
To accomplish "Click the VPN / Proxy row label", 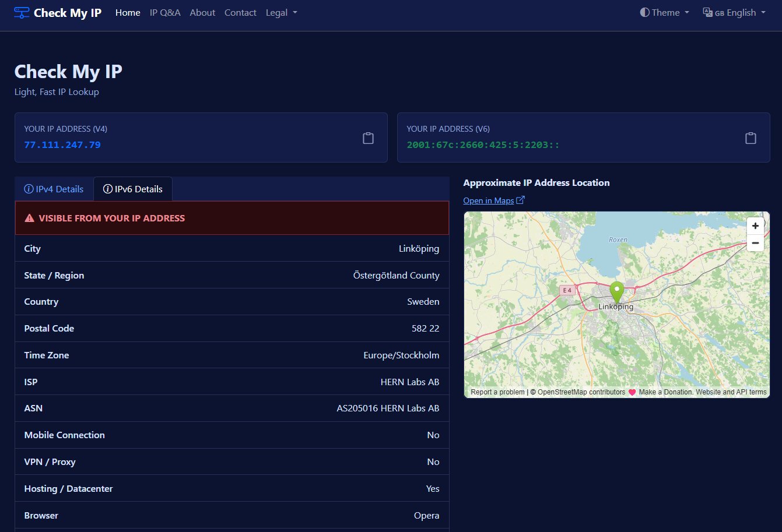I will coord(50,461).
